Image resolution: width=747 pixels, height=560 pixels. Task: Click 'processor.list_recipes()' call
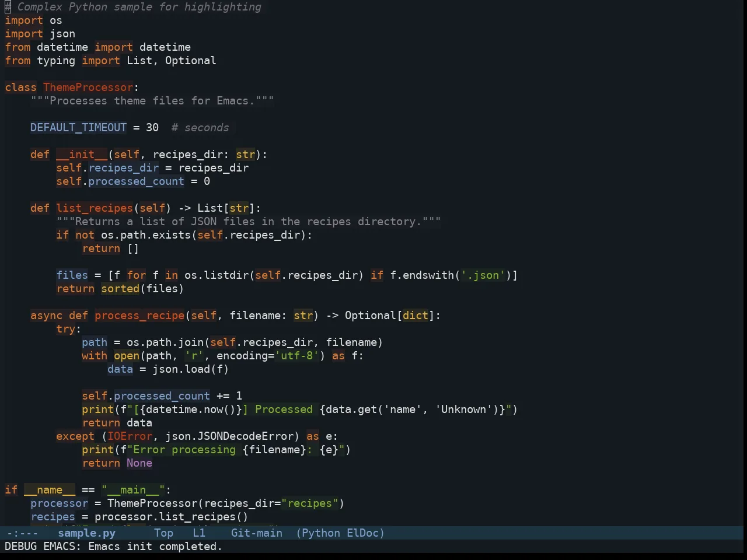pos(172,517)
